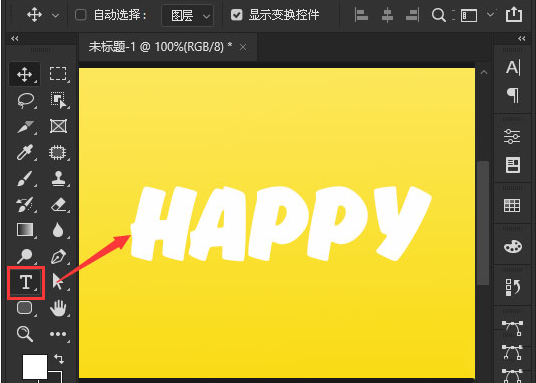The image size is (536, 383).
Task: Open the Paragraph panel icon
Action: 513,95
